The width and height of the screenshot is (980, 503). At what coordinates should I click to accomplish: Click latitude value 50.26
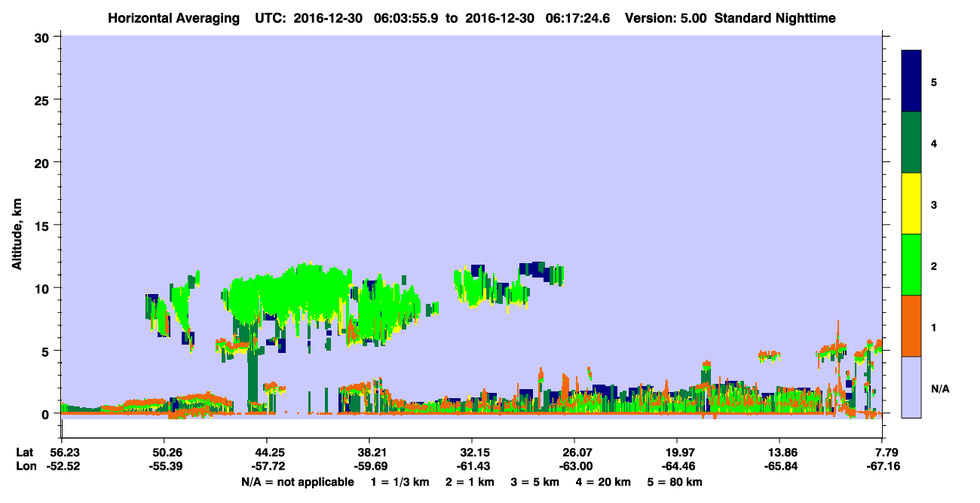point(164,452)
